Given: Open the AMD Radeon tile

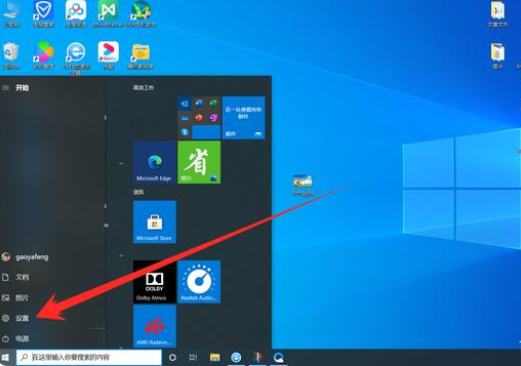Looking at the screenshot, I should 155,326.
